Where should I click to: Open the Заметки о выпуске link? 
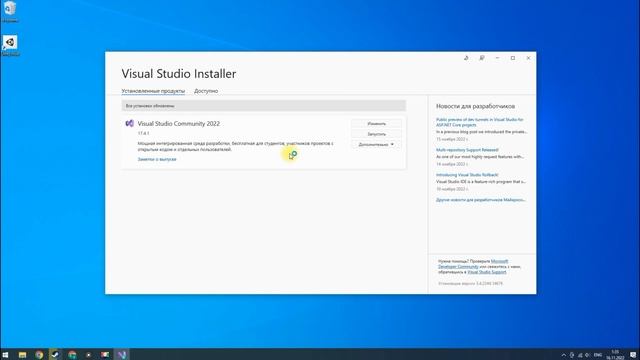(x=157, y=159)
